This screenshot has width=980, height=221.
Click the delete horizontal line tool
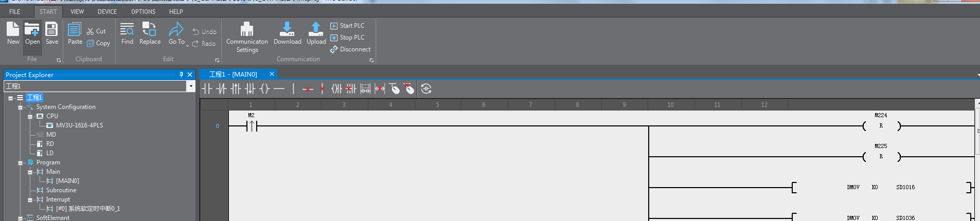tap(308, 89)
